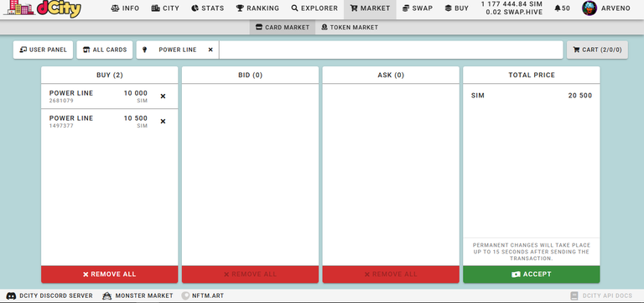Remove Power Line 1497377 from cart
Viewport: 644px width, 303px height.
coord(163,121)
